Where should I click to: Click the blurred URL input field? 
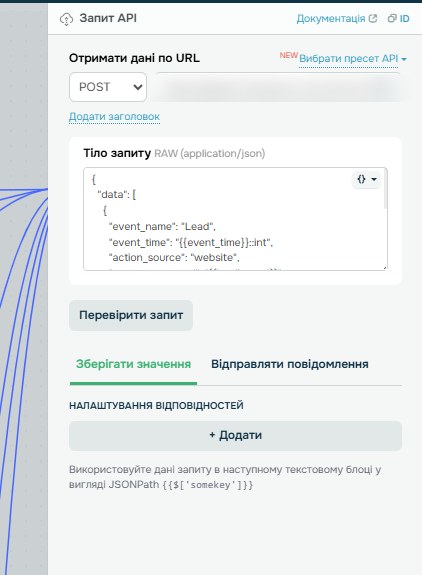tap(278, 87)
